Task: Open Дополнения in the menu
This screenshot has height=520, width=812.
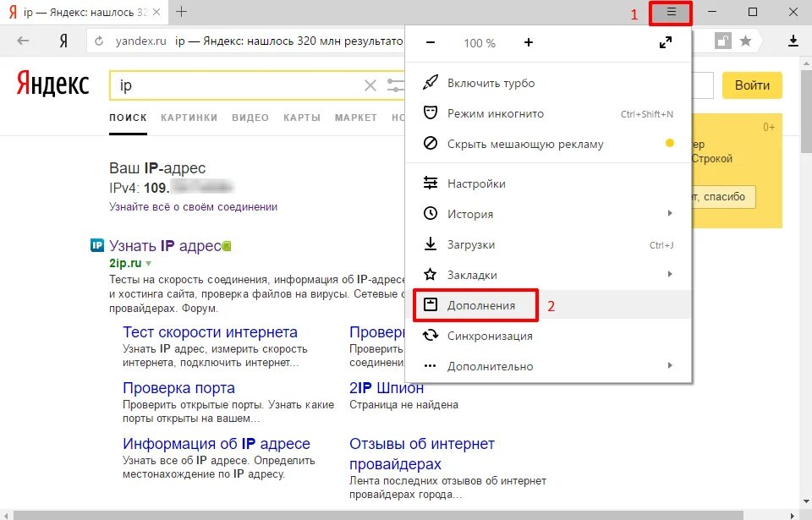Action: [x=548, y=305]
